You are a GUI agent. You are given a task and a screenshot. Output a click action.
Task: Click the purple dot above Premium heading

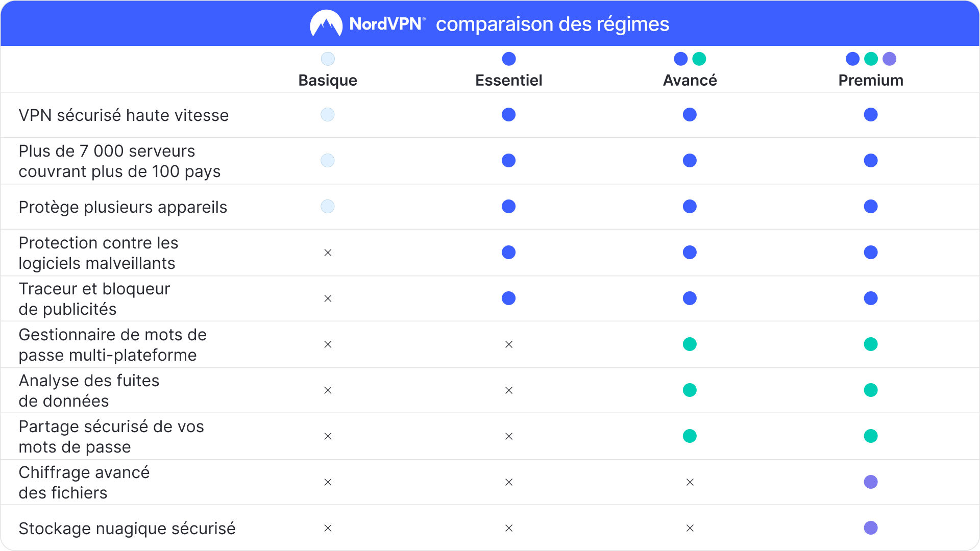pyautogui.click(x=889, y=59)
